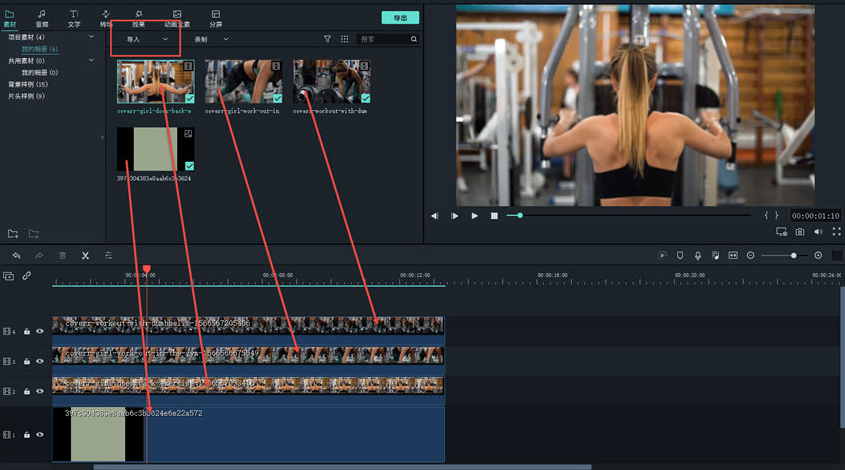The width and height of the screenshot is (845, 470).
Task: Click the timeline zoom-in plus icon
Action: 818,256
